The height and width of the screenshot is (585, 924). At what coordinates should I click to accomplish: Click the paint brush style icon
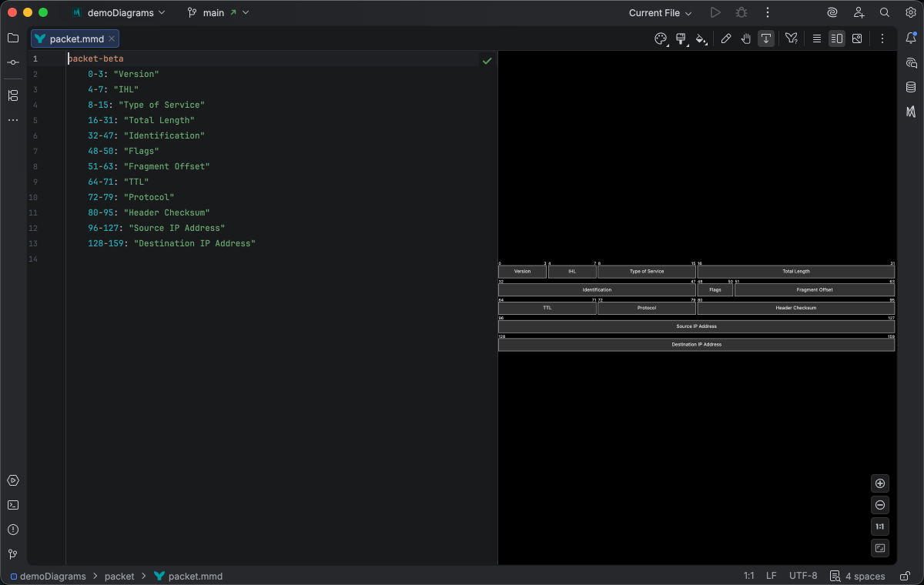tap(681, 38)
